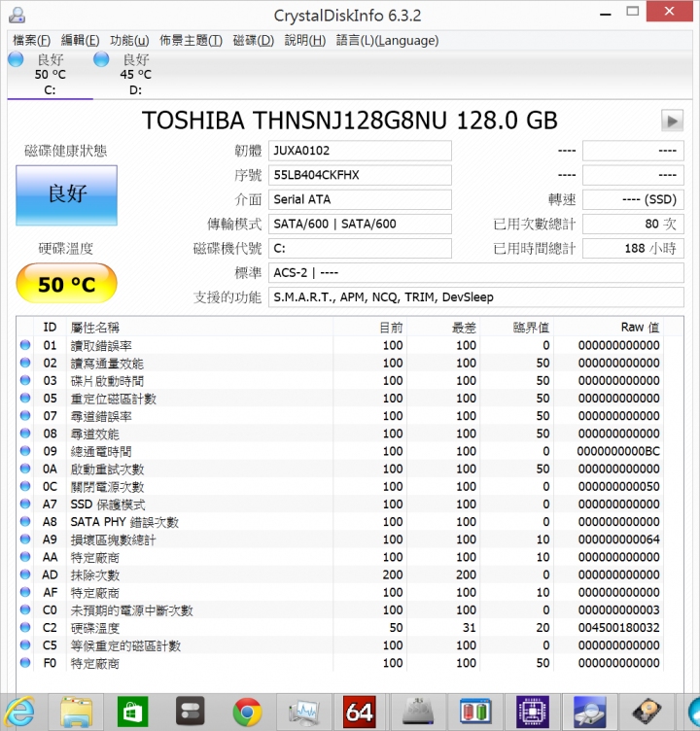Select the row 0A 啟動重試次數
This screenshot has width=700, height=731.
tap(340, 469)
